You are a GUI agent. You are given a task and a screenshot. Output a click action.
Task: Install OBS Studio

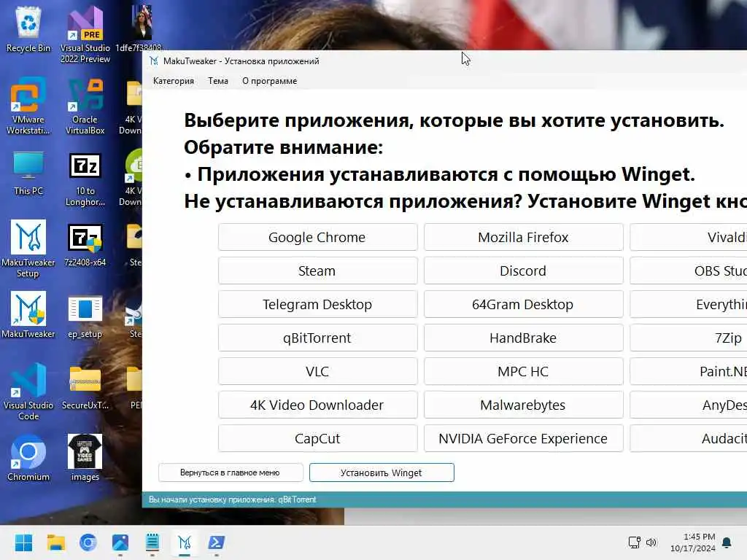click(x=689, y=271)
